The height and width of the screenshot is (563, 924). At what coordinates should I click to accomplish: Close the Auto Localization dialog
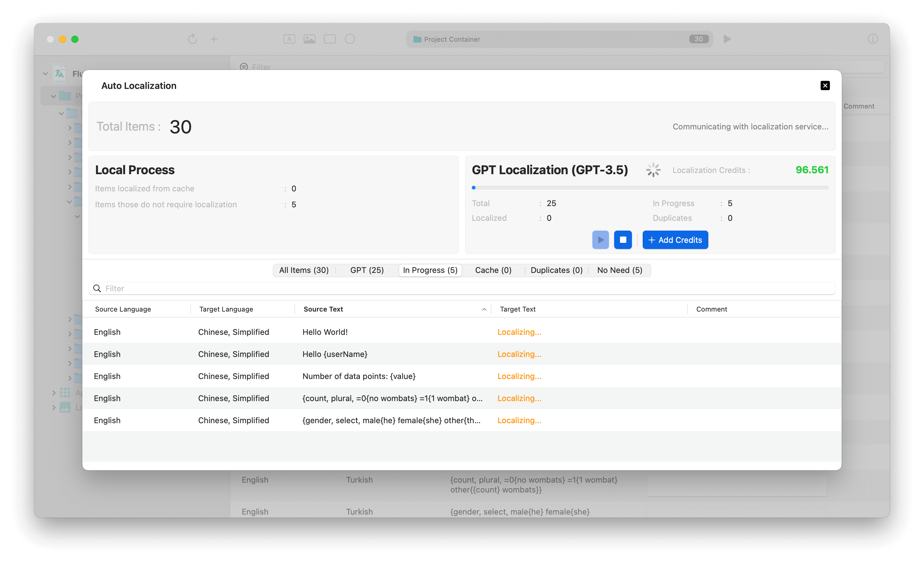[825, 86]
